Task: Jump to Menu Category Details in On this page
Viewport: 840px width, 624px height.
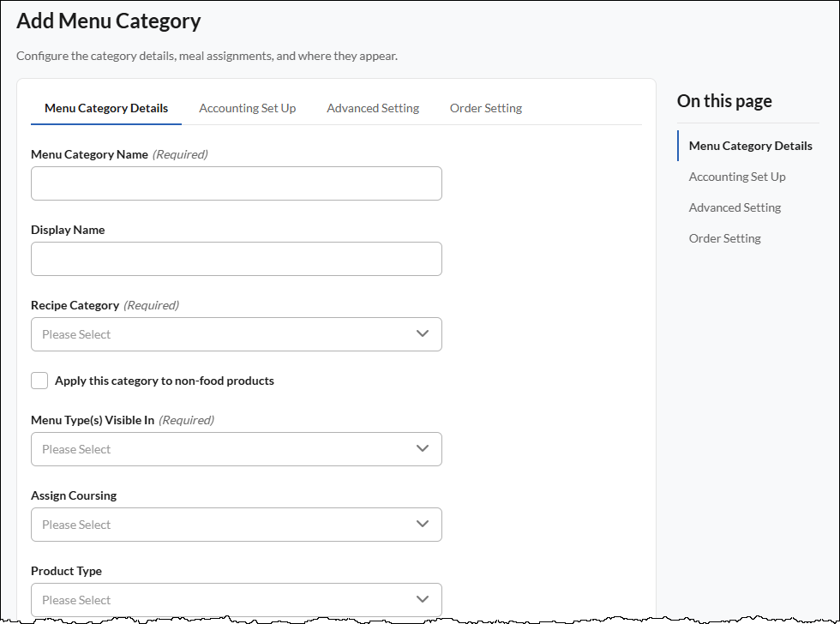Action: 750,146
